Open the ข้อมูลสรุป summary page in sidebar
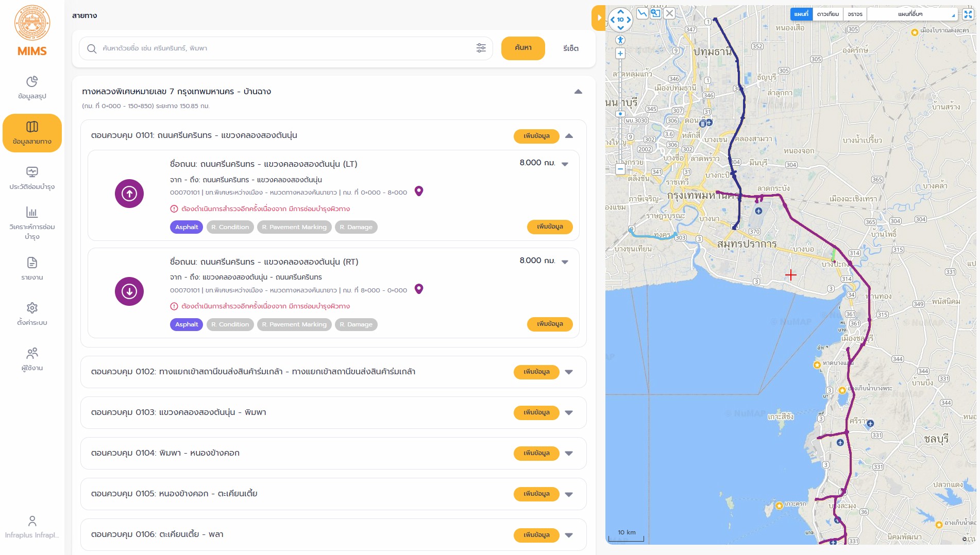 pos(32,88)
